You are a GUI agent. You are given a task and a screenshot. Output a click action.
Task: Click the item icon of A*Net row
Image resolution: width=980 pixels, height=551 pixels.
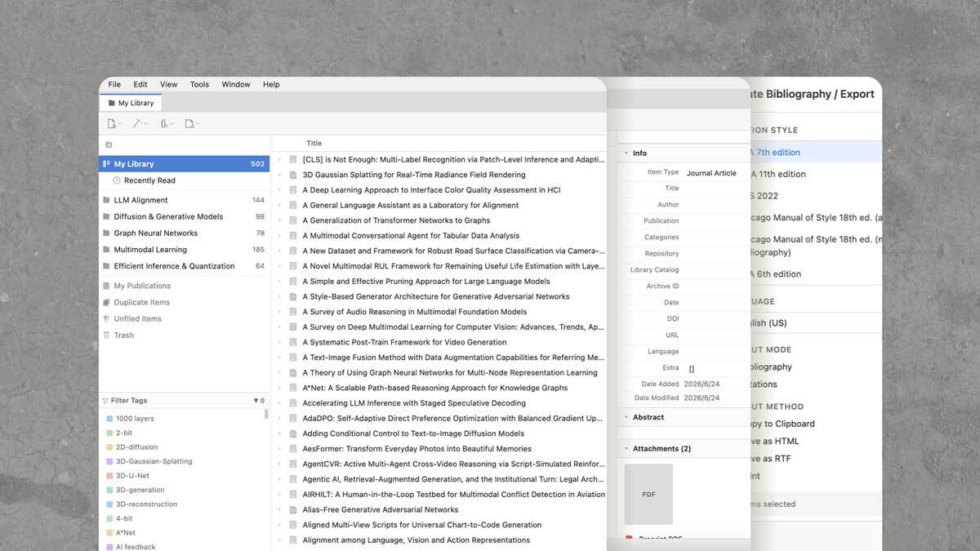293,388
